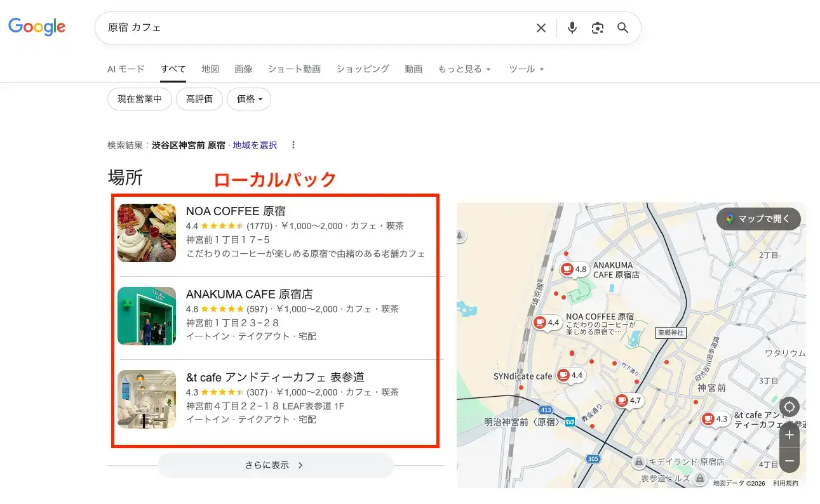Expand the 価格 filter dropdown
820x504 pixels.
pyautogui.click(x=249, y=99)
